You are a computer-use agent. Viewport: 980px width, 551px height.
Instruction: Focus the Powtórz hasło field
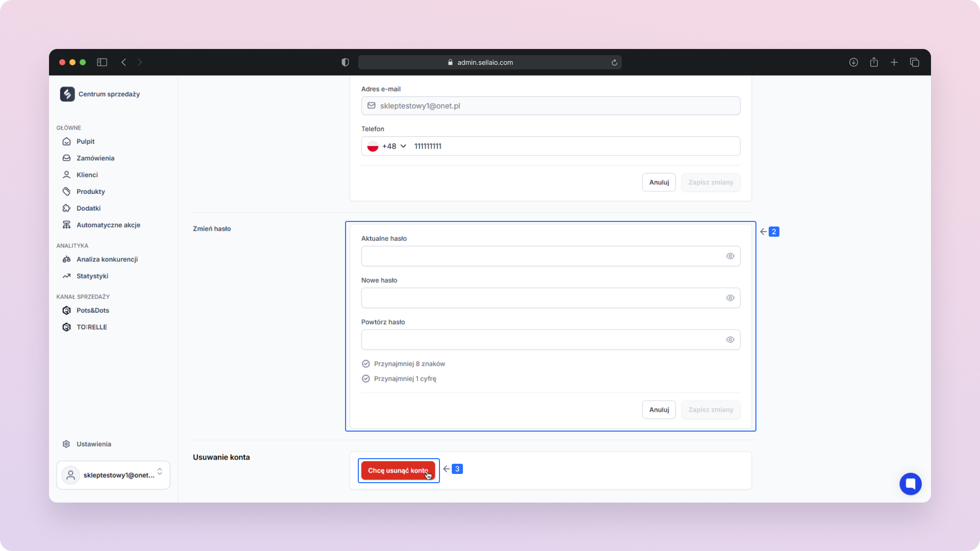point(551,340)
